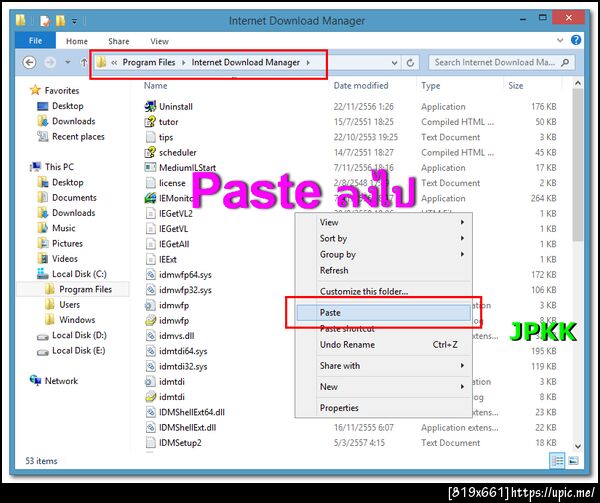The width and height of the screenshot is (600, 503).
Task: Switch to Details view icon in status bar
Action: coord(557,461)
